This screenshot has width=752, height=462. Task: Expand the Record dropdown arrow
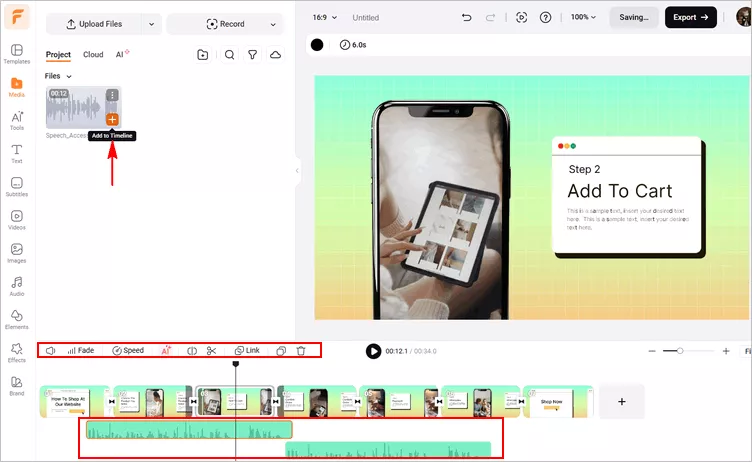(x=273, y=24)
